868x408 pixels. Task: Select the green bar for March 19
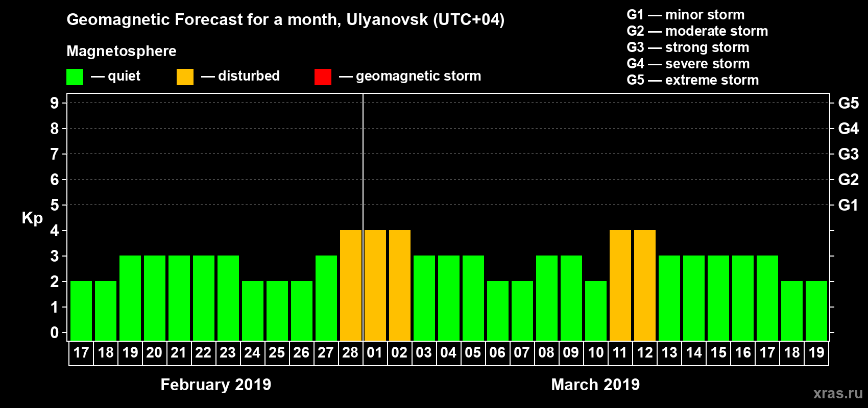(x=816, y=311)
